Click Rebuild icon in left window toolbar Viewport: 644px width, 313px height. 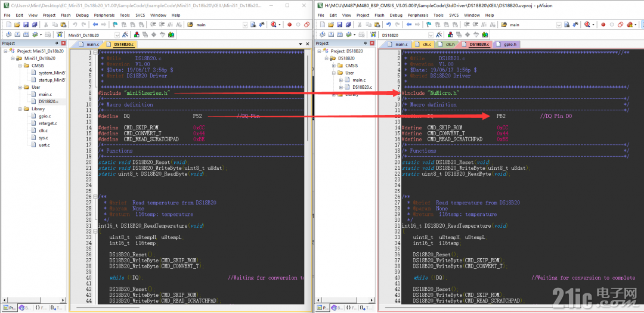(x=26, y=35)
